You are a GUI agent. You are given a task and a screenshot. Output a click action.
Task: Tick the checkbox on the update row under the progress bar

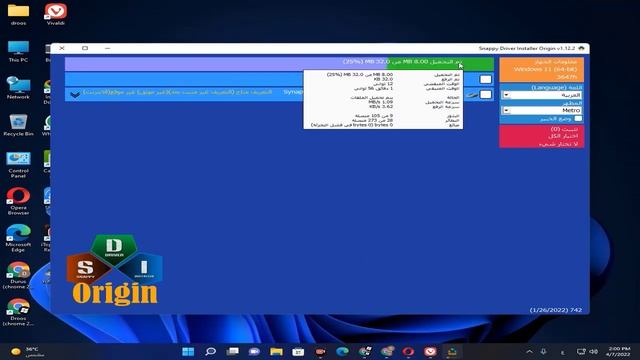(x=486, y=79)
